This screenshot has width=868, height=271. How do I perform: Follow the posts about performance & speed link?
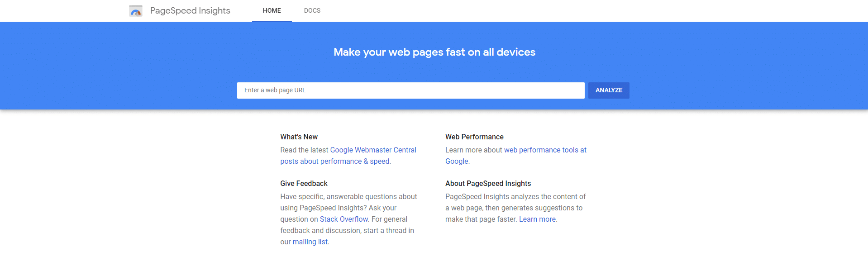(335, 161)
